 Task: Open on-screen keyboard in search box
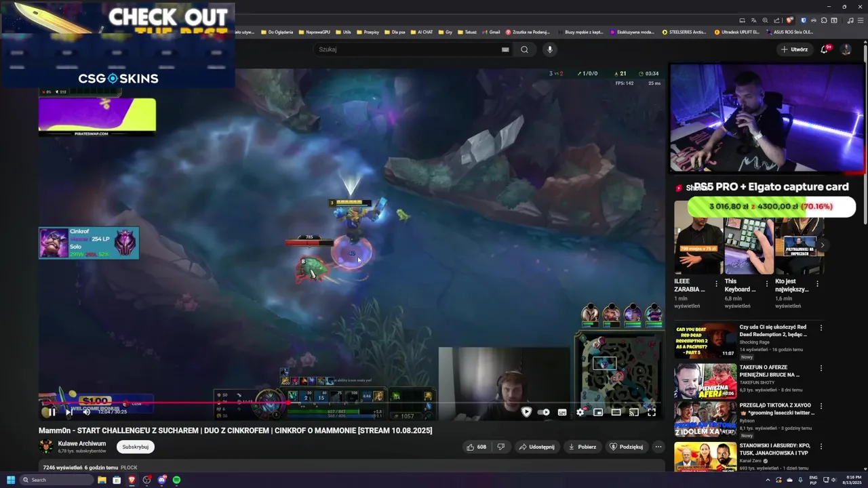505,49
